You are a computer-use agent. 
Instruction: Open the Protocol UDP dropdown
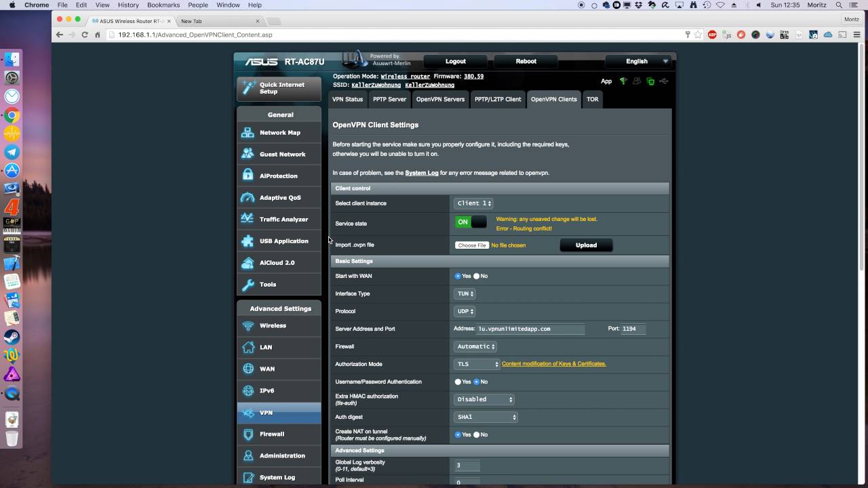[x=465, y=311]
